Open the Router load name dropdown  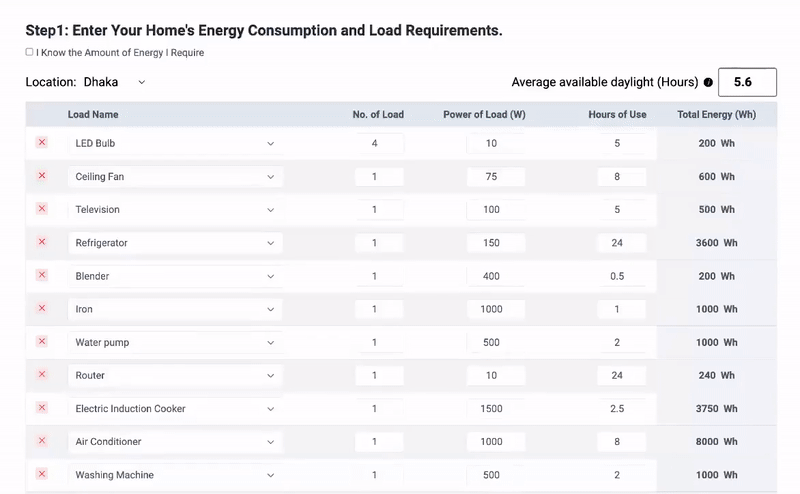coord(175,376)
